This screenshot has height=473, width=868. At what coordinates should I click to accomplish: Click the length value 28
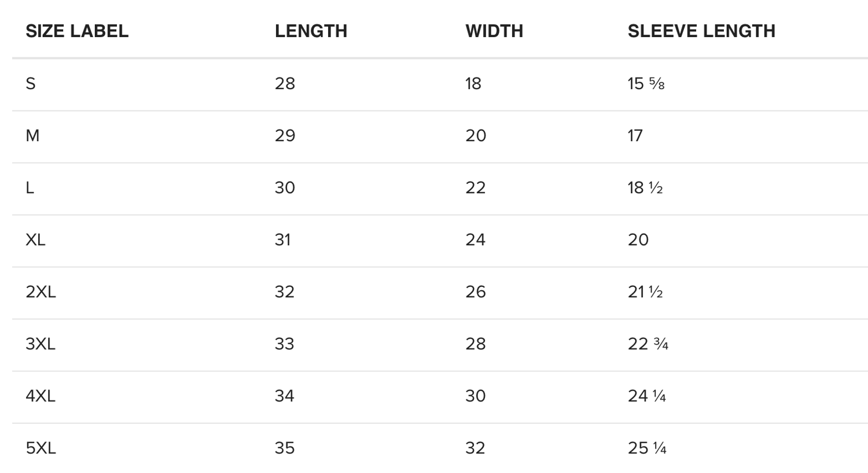point(285,83)
